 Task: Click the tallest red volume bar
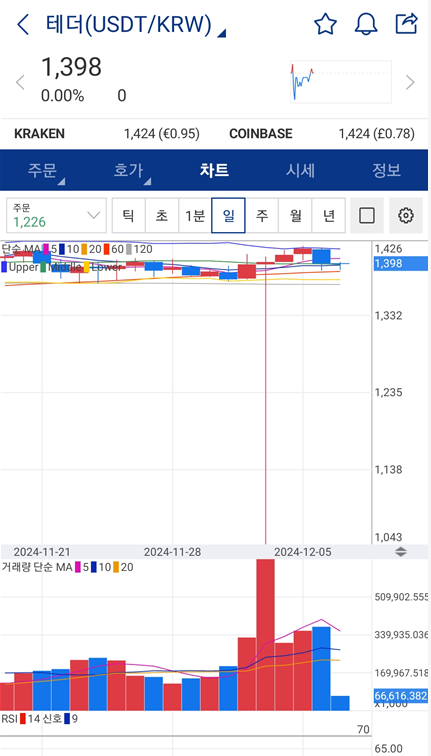266,634
